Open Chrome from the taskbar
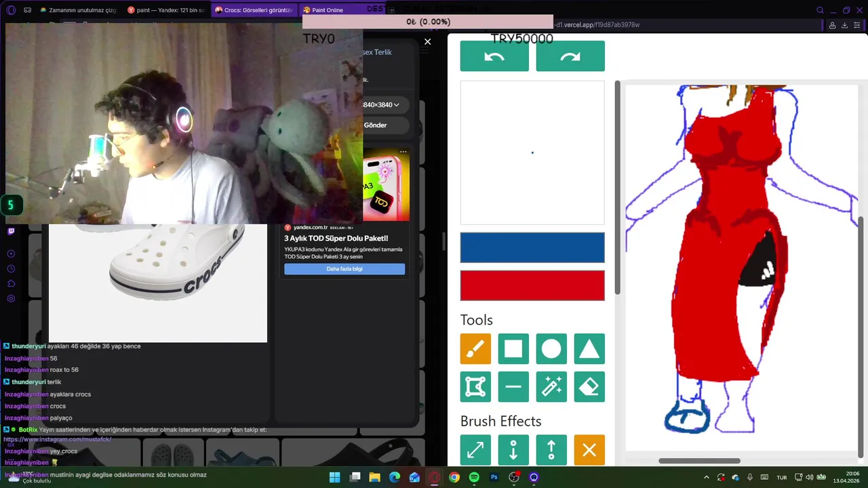The width and height of the screenshot is (868, 488). pos(454,477)
